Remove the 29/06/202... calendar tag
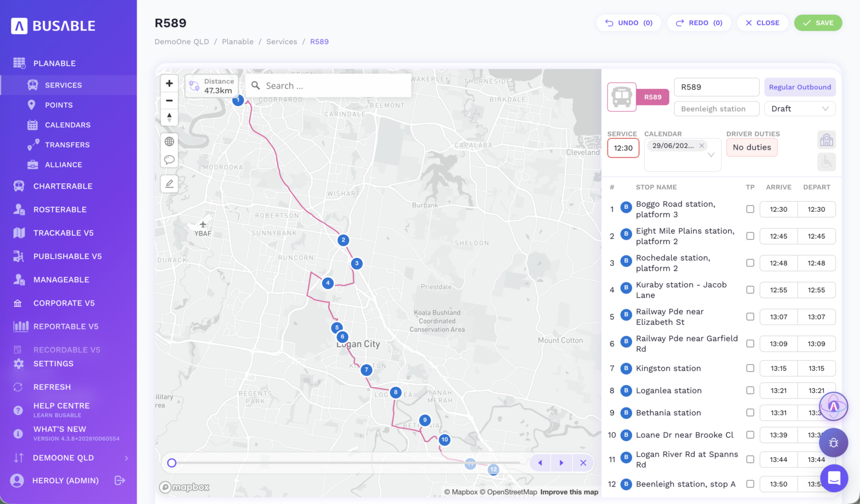The image size is (860, 504). pyautogui.click(x=701, y=145)
